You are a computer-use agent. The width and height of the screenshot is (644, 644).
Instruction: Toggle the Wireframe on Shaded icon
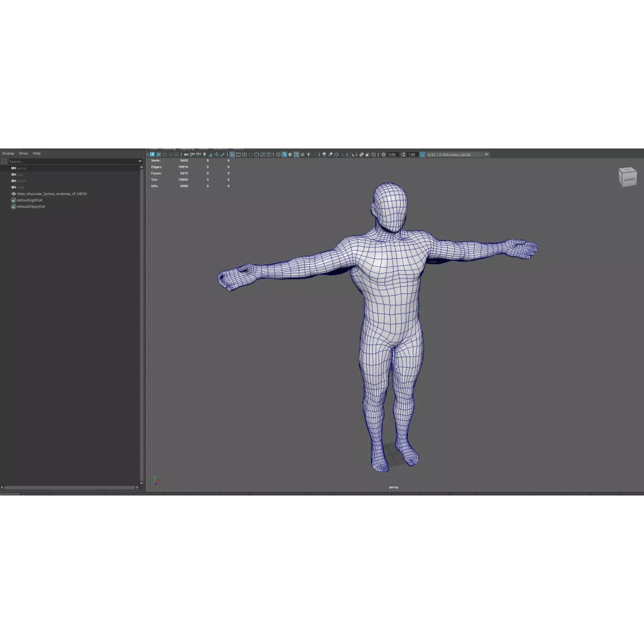(296, 154)
